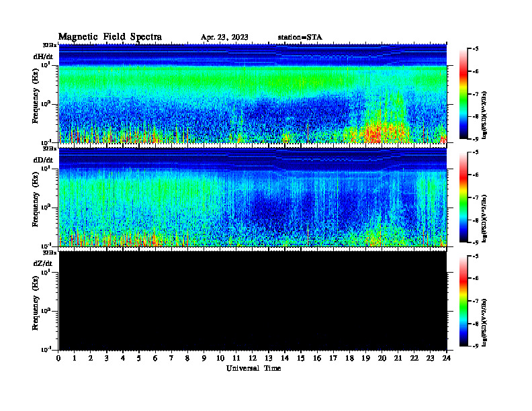Click the 10^1 frequency tick of the dD/dt panel
The width and height of the screenshot is (532, 411).
(x=46, y=169)
